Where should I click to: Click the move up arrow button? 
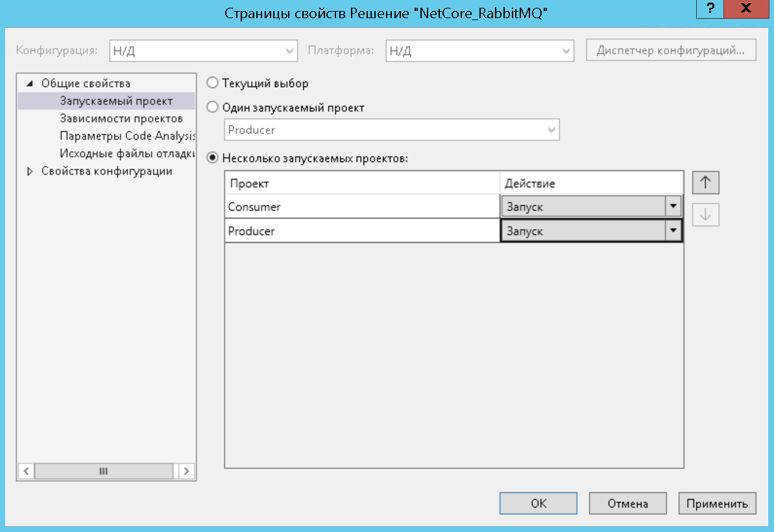pyautogui.click(x=706, y=183)
